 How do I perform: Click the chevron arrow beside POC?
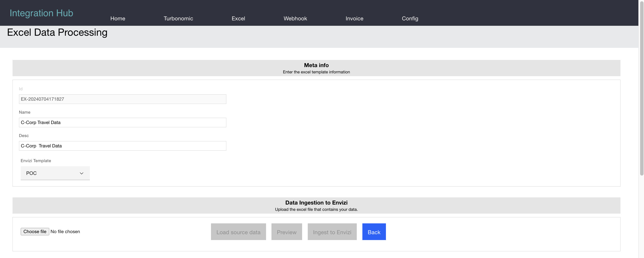click(x=81, y=173)
